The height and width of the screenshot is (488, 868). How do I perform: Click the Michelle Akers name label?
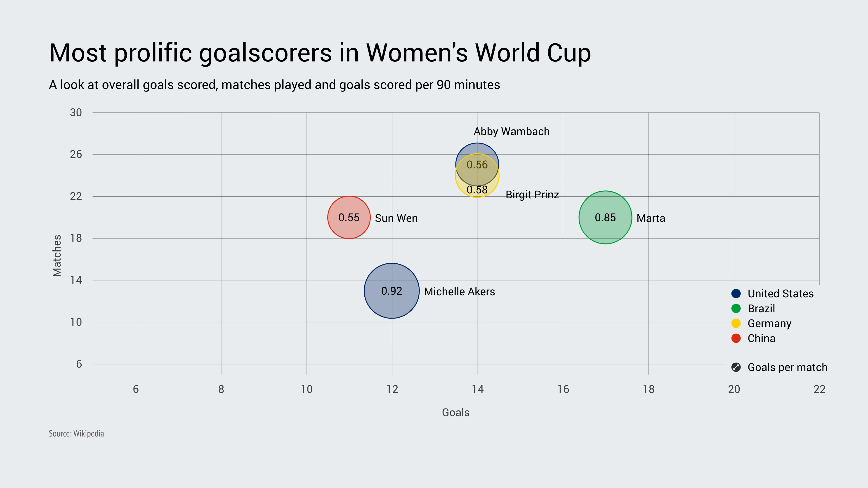pos(459,292)
